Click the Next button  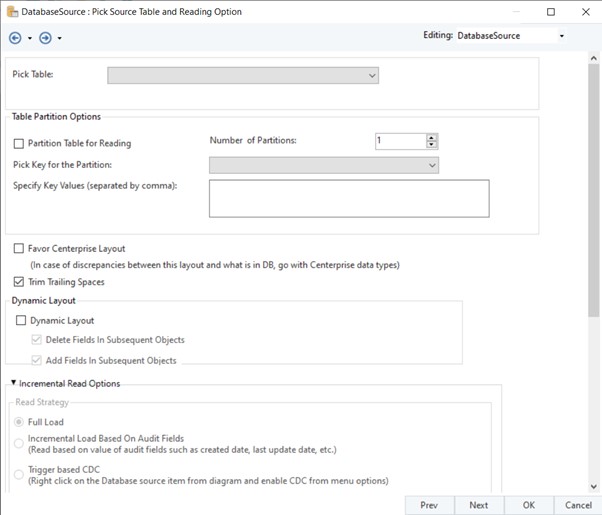[479, 505]
